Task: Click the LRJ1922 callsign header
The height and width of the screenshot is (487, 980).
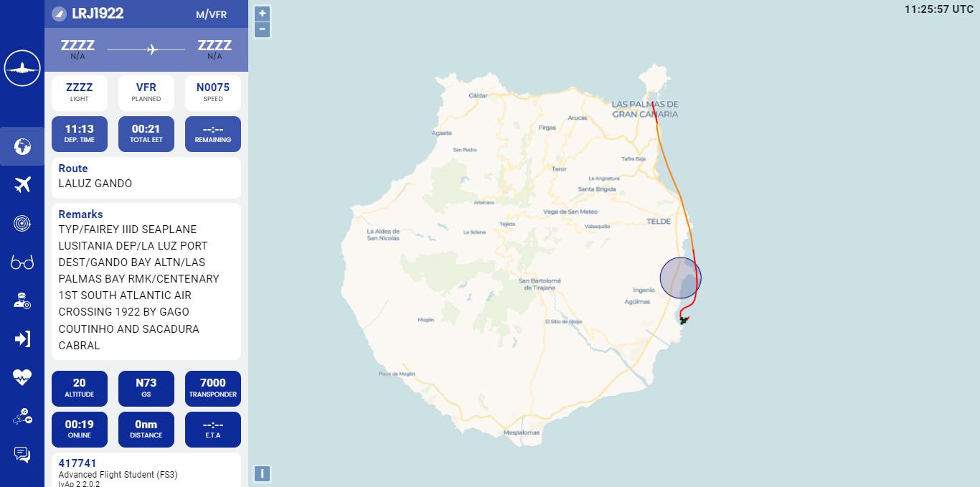Action: click(x=98, y=14)
